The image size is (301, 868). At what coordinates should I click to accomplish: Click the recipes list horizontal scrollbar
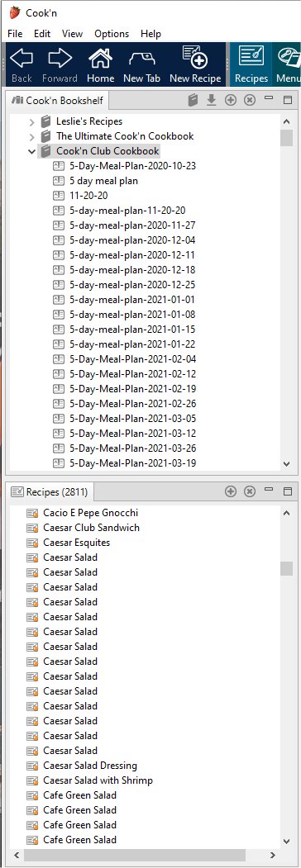point(135,856)
